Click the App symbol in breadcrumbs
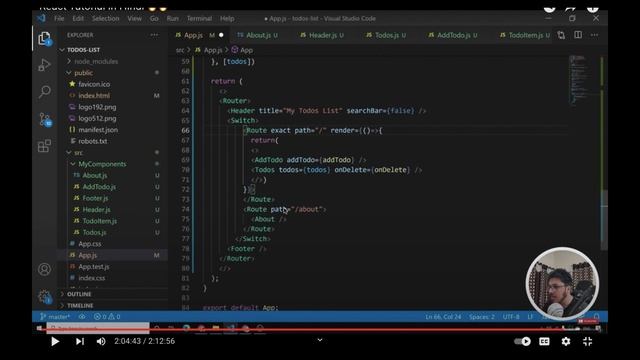 tap(242, 50)
